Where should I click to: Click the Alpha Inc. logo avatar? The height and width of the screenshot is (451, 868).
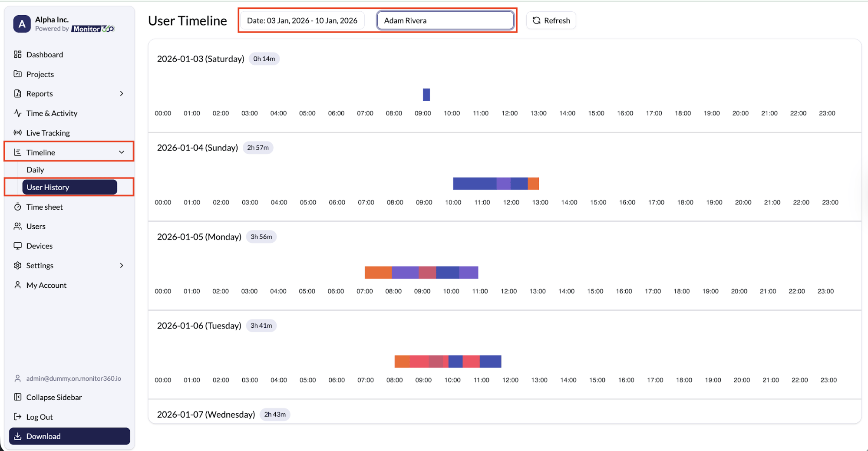(22, 24)
